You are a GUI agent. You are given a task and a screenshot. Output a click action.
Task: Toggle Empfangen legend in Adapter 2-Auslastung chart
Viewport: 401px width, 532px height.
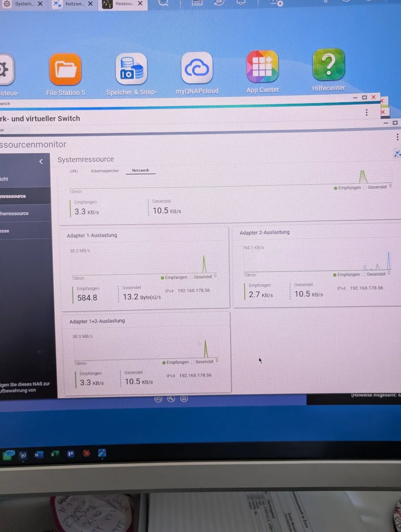point(346,275)
